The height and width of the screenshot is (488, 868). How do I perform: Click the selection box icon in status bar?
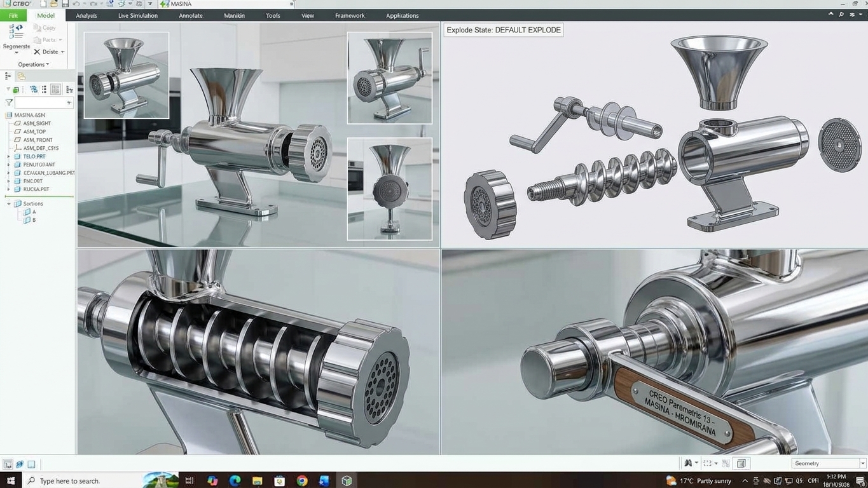pyautogui.click(x=707, y=463)
